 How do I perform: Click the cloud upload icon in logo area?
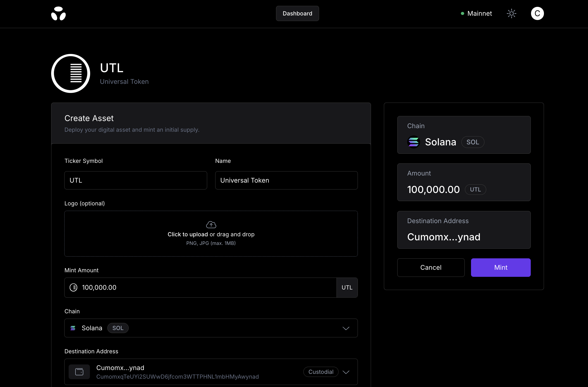tap(211, 224)
